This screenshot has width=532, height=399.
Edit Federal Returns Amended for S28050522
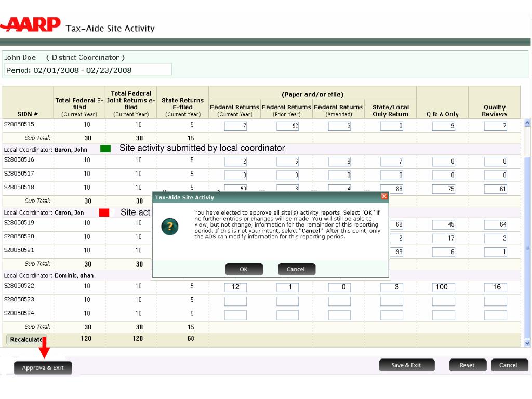[339, 287]
